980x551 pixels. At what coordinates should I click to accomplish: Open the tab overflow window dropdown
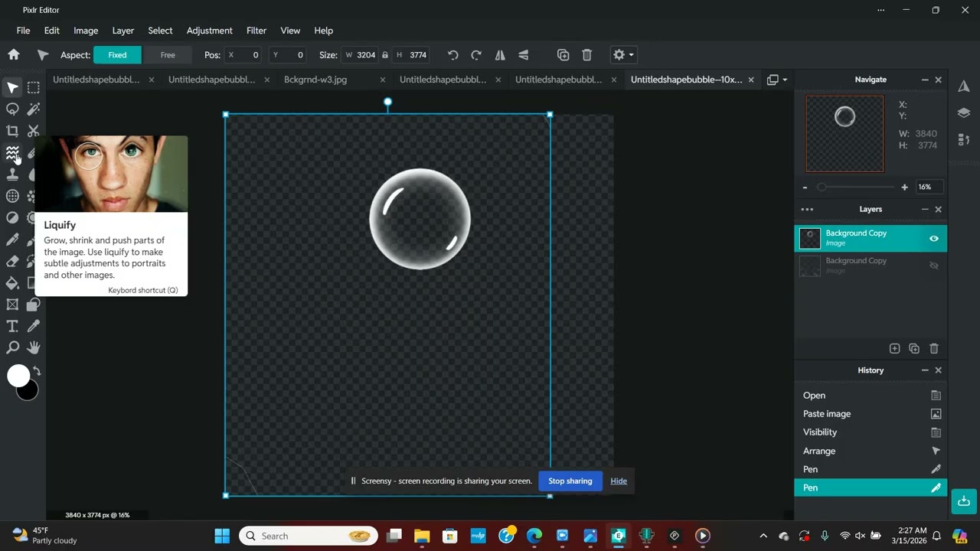(777, 80)
